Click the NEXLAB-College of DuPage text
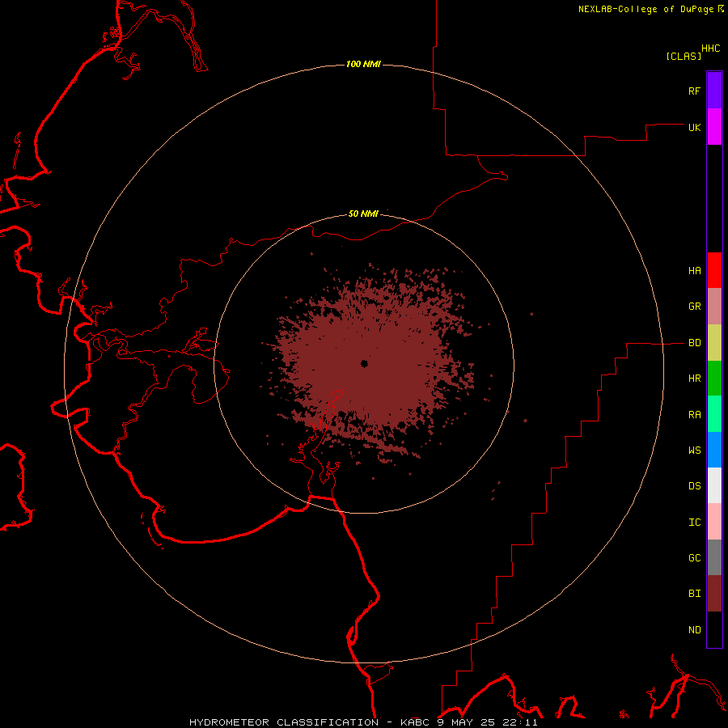728x728 pixels. (x=645, y=9)
